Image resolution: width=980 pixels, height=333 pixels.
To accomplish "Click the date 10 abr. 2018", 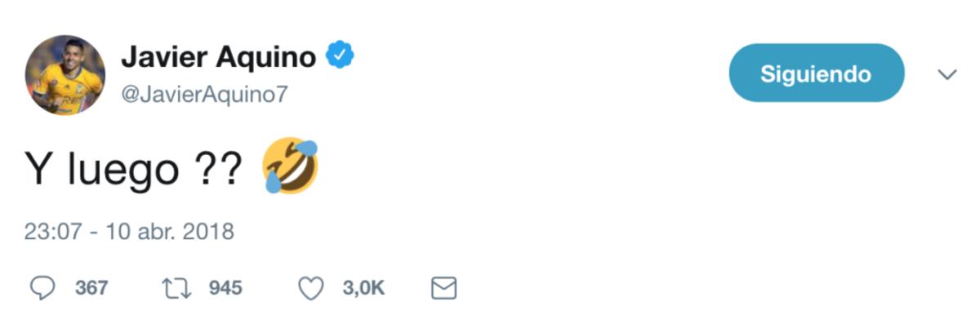I will [x=166, y=232].
